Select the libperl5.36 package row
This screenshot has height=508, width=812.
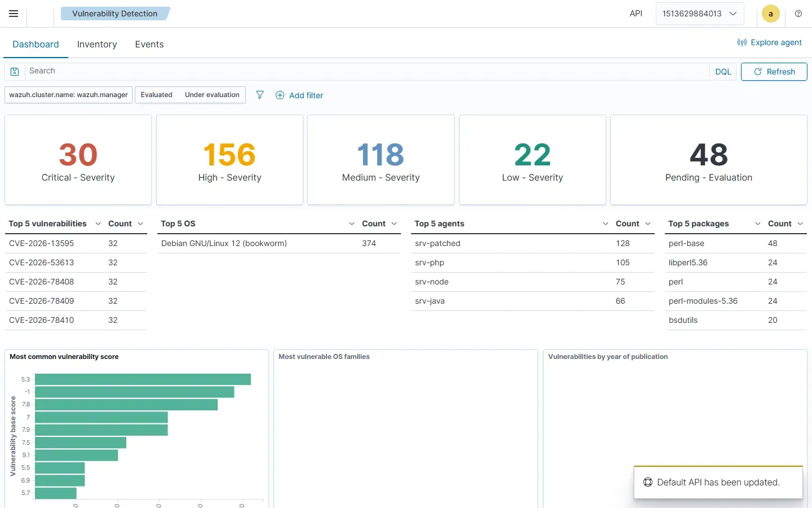click(736, 262)
